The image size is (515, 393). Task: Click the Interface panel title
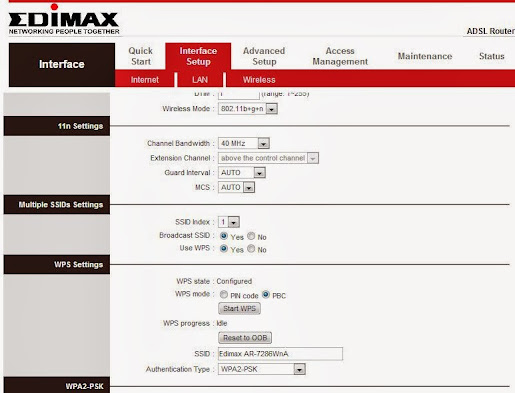pyautogui.click(x=62, y=64)
